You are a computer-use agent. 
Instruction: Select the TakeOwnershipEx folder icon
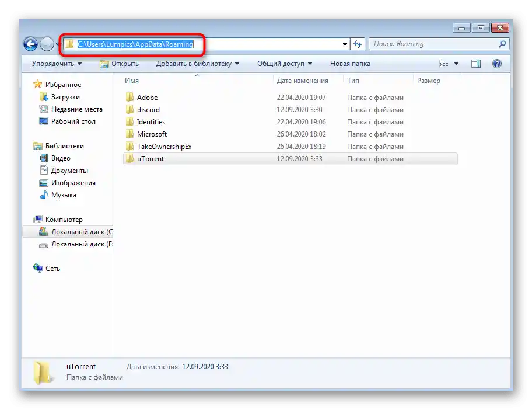coord(129,147)
